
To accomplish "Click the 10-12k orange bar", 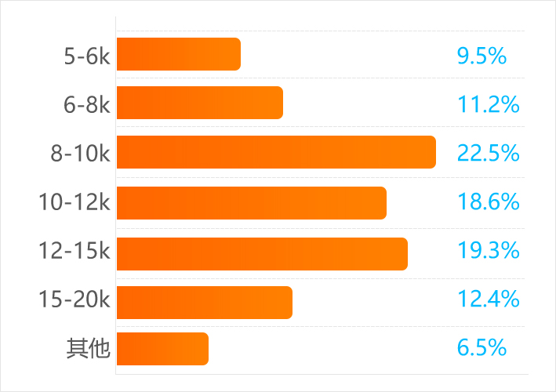I will (x=251, y=203).
